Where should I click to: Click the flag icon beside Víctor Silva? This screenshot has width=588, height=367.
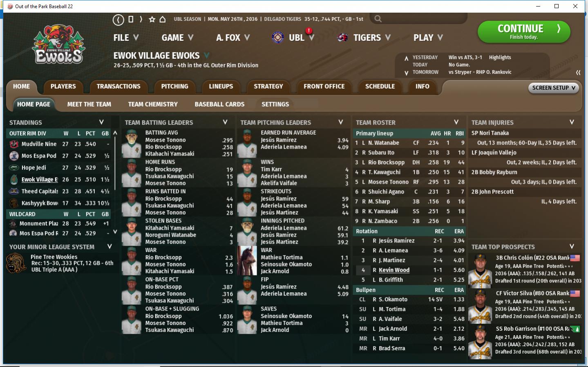575,294
